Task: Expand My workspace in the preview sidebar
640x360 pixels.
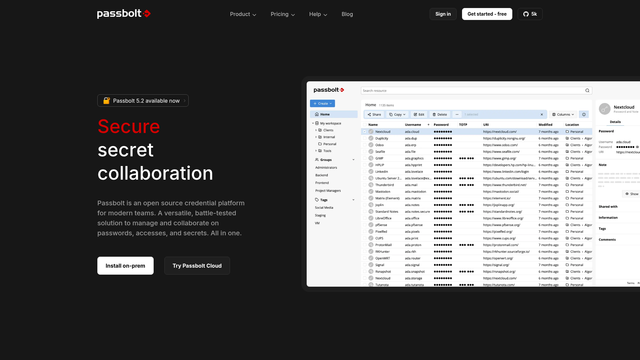Action: click(x=313, y=123)
